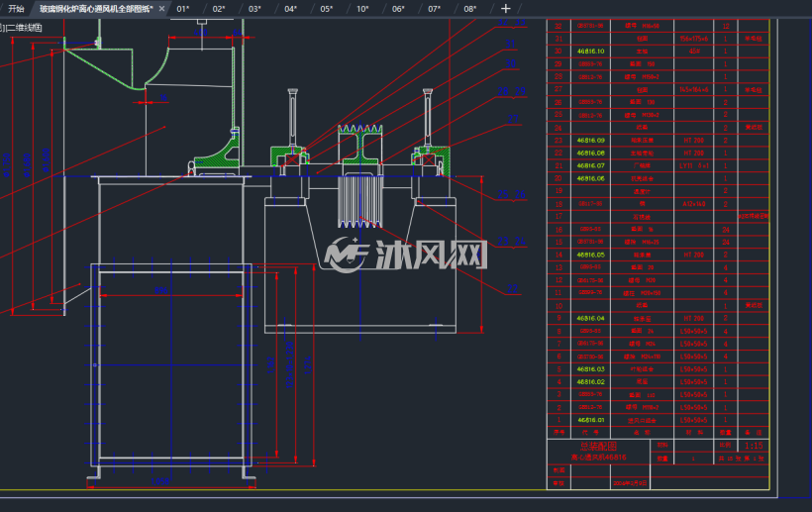Open the 07* drawing tab
This screenshot has height=512, width=812.
coord(434,9)
